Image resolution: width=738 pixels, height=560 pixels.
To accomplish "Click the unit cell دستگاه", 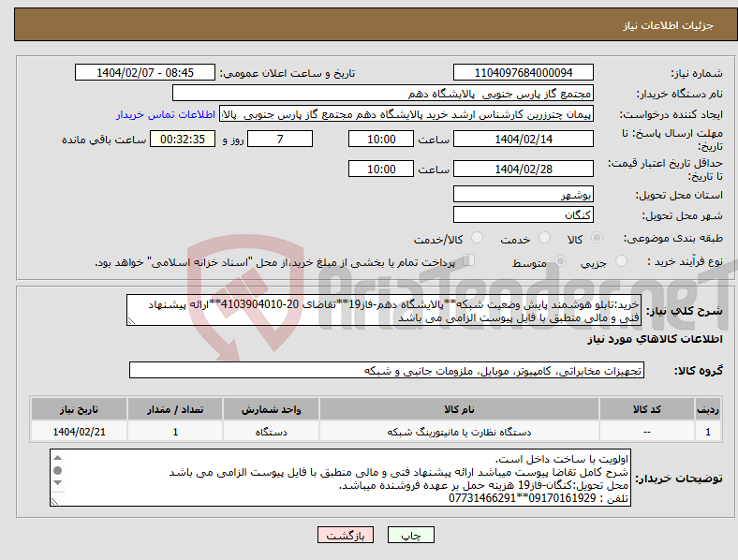I will click(271, 432).
